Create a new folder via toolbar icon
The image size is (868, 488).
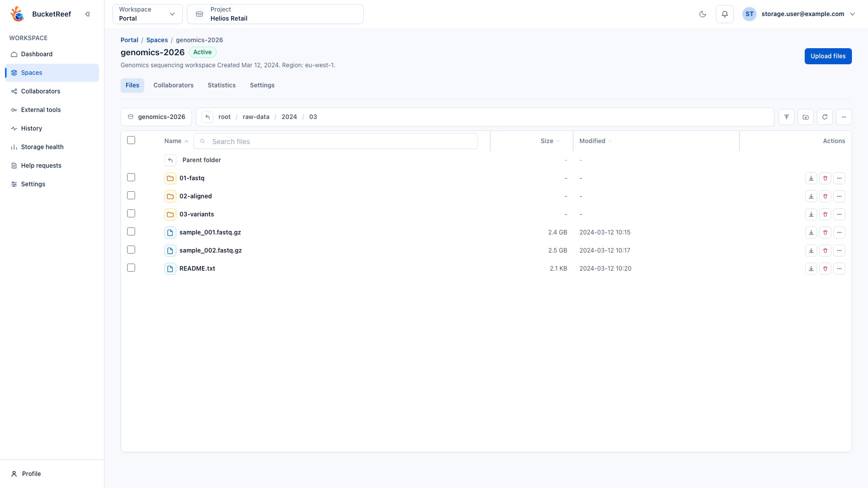pos(806,117)
